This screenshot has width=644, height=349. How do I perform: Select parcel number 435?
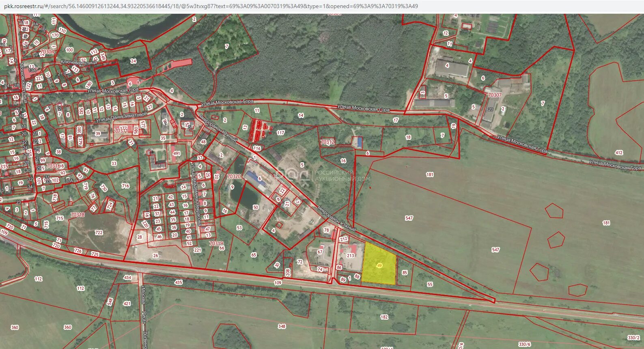179,282
